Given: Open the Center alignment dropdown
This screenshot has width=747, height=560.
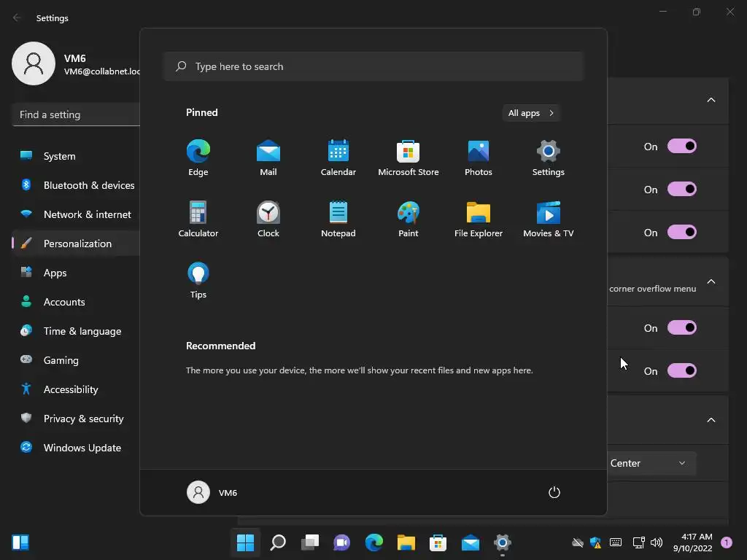Looking at the screenshot, I should [x=651, y=463].
